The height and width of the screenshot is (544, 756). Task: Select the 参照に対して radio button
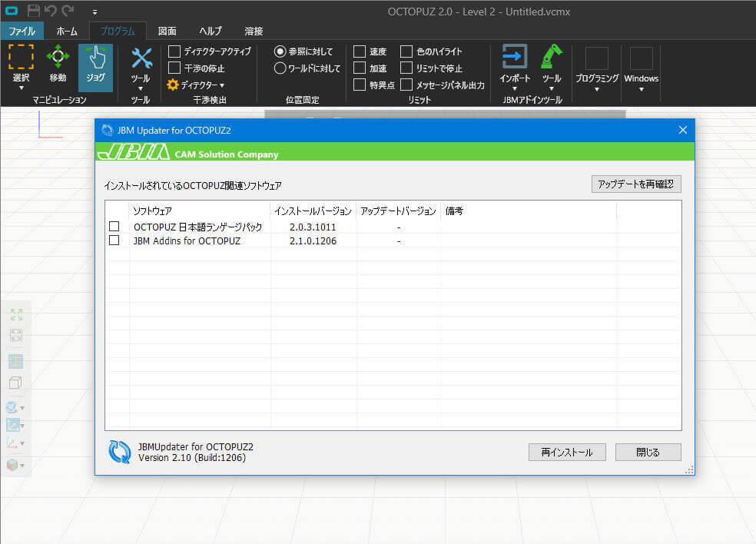point(280,51)
